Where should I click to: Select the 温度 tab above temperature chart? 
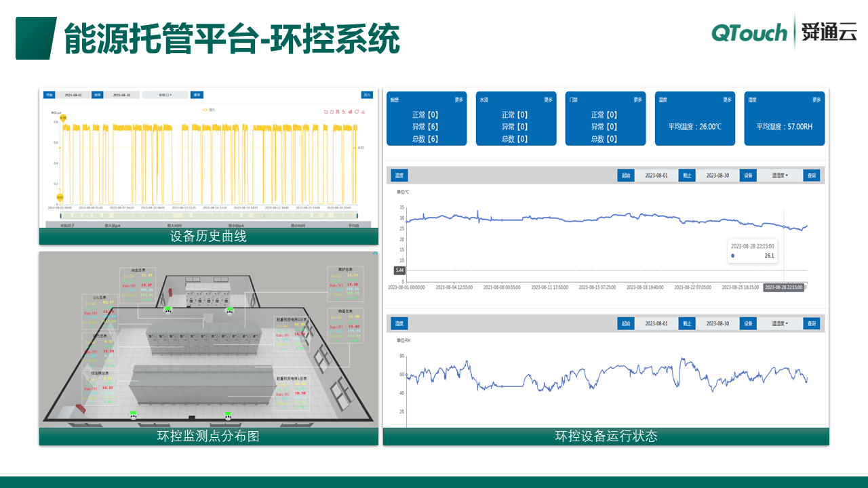pos(399,176)
